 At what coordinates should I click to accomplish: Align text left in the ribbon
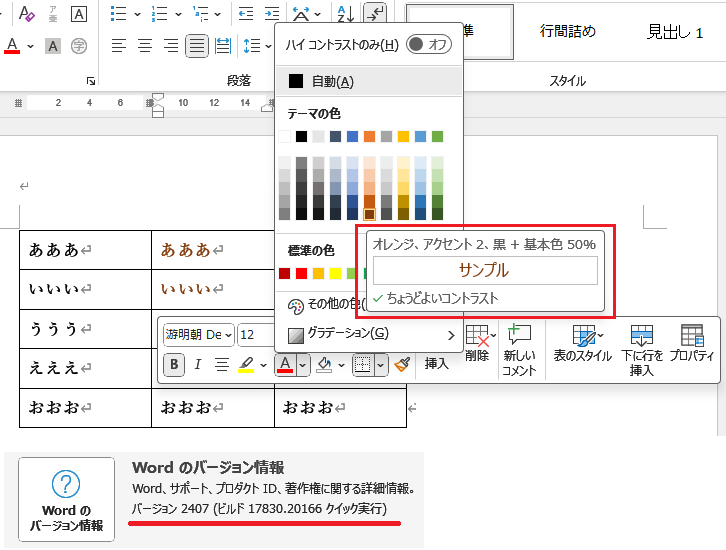119,46
